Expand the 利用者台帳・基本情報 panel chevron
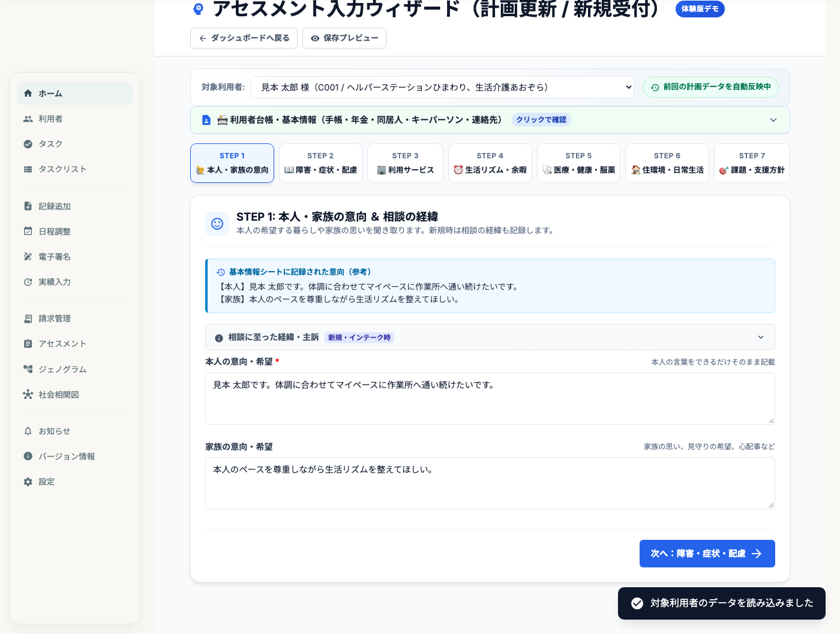The image size is (840, 634). tap(773, 120)
